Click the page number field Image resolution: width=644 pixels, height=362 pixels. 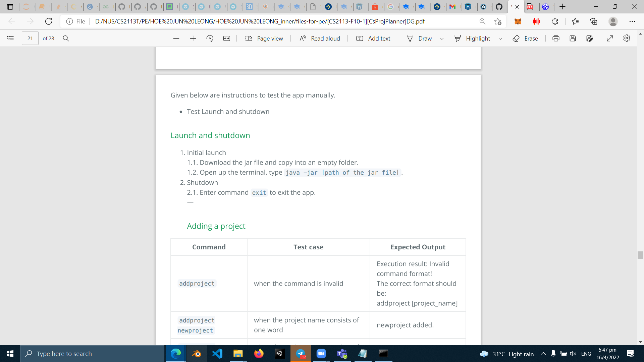[x=30, y=39]
